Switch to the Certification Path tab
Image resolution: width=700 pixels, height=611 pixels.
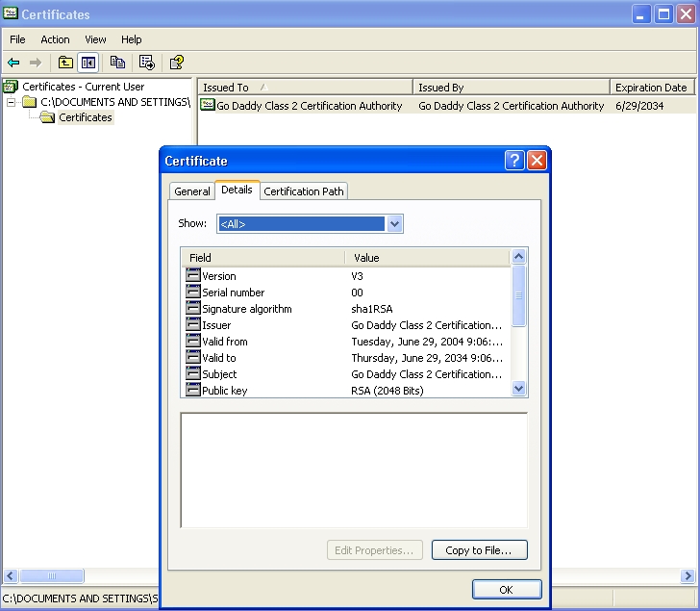tap(304, 191)
